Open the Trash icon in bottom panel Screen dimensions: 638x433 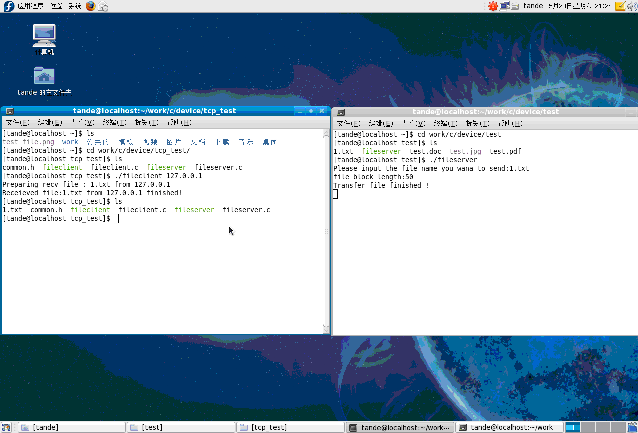(633, 427)
